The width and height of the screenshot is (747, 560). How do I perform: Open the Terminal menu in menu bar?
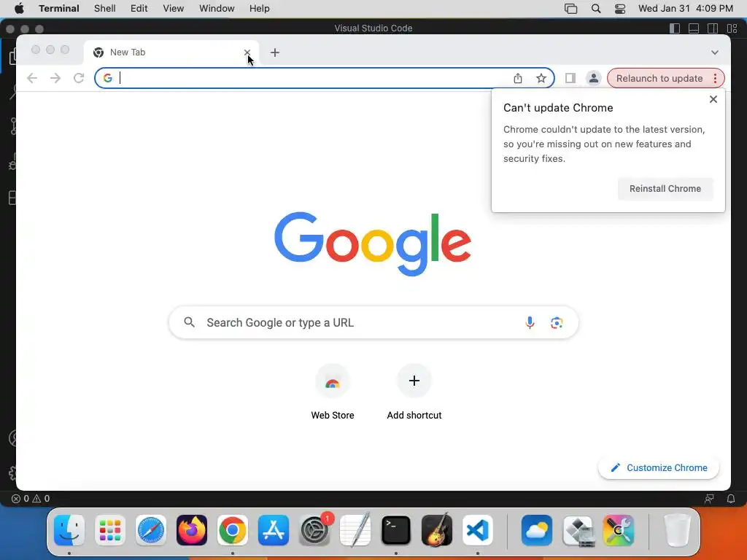click(59, 9)
